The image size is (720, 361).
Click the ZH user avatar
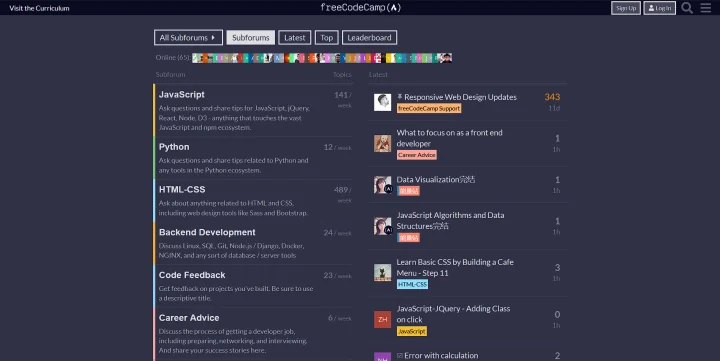tap(382, 319)
